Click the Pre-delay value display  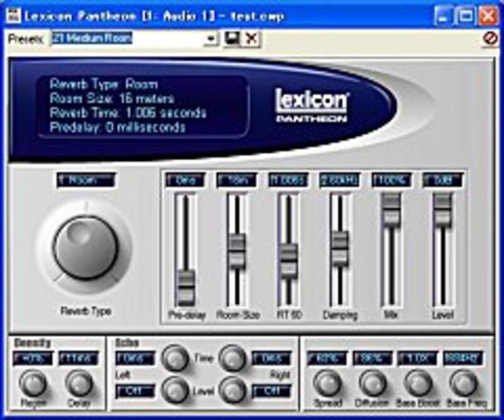185,180
